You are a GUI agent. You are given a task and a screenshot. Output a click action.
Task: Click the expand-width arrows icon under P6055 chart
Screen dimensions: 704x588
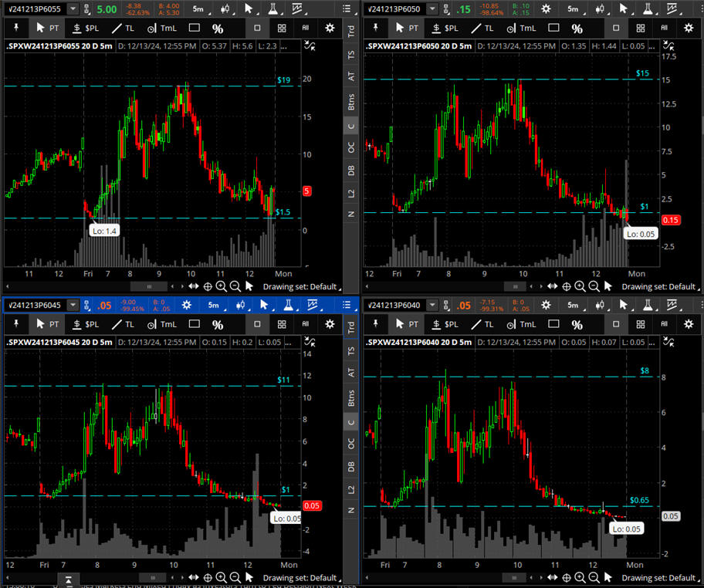194,286
